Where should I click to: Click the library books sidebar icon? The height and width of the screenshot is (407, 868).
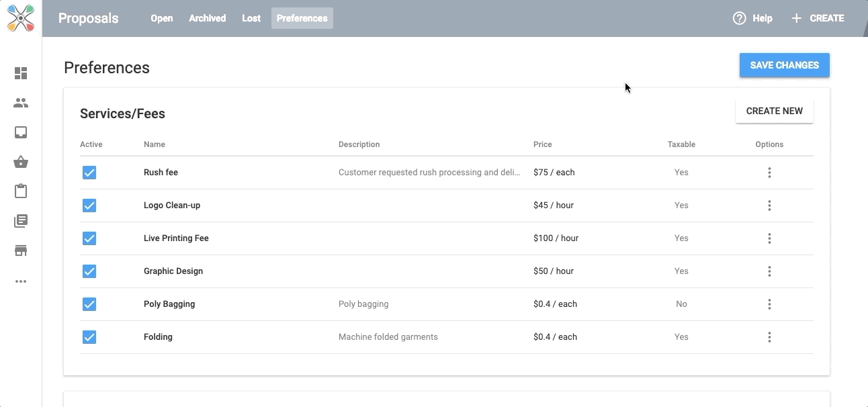pyautogui.click(x=21, y=221)
